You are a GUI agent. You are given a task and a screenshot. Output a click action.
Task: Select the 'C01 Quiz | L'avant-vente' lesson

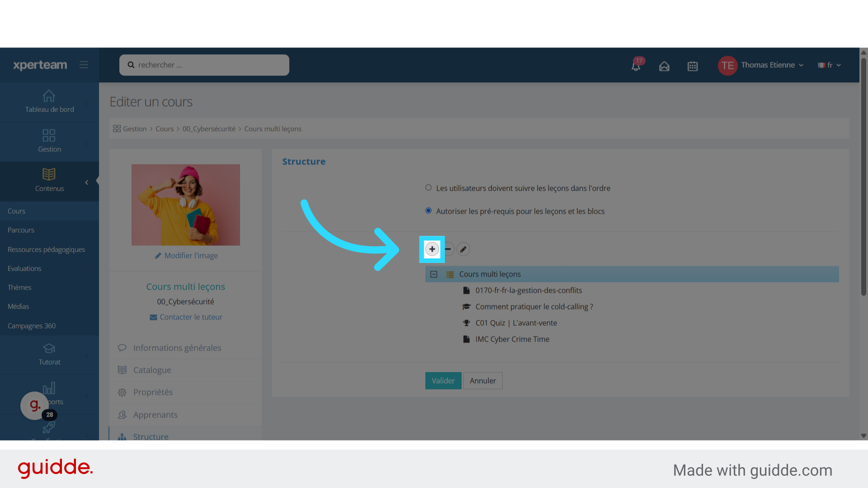516,323
